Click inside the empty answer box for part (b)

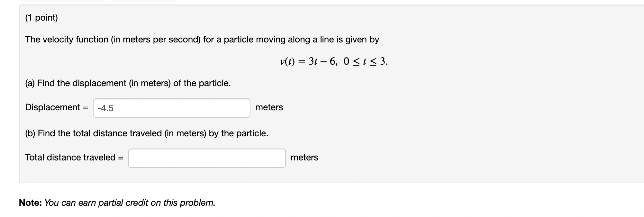click(x=207, y=158)
